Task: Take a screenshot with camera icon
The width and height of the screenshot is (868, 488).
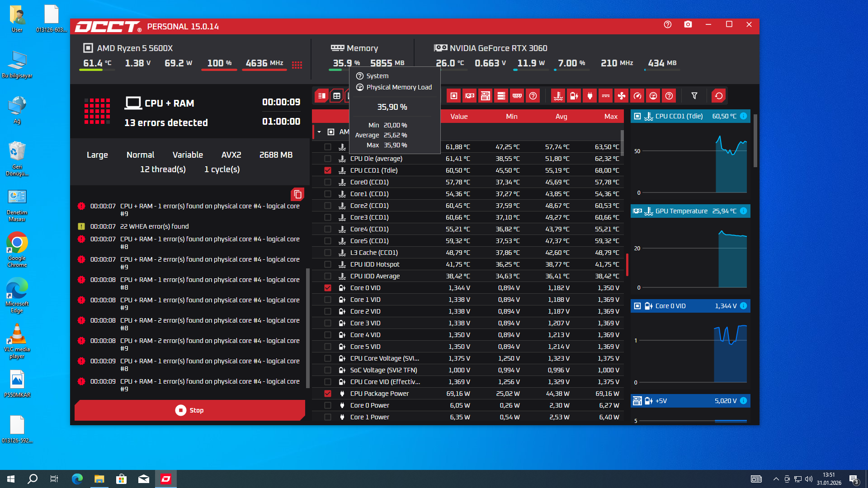Action: tap(688, 24)
